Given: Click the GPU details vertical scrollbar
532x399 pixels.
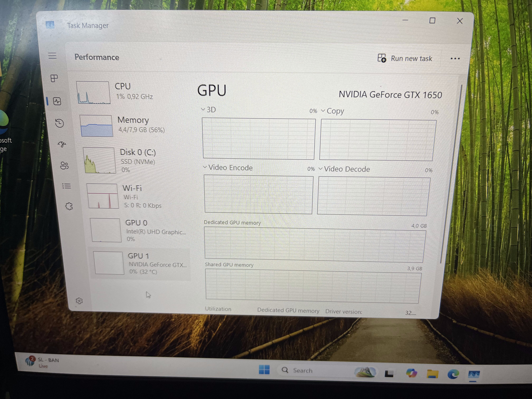Looking at the screenshot, I should pyautogui.click(x=451, y=173).
